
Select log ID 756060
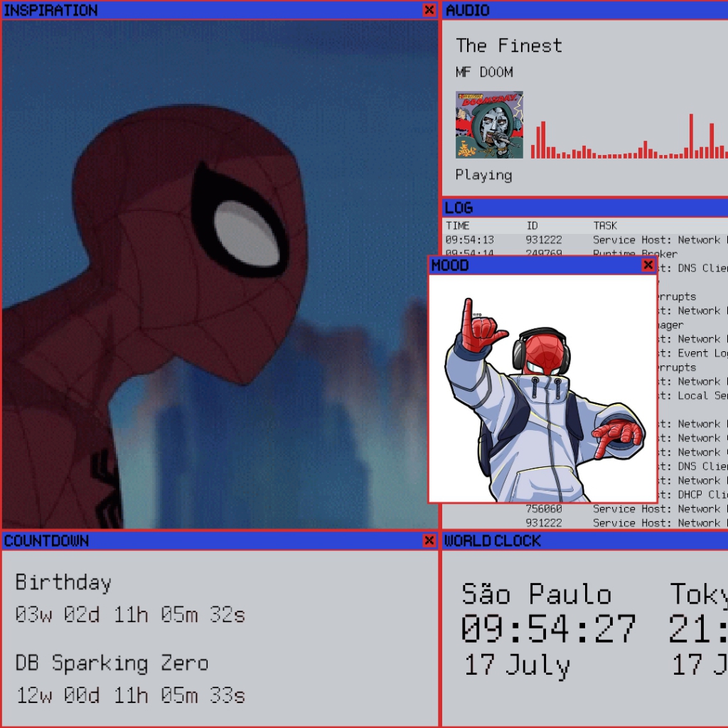[544, 509]
